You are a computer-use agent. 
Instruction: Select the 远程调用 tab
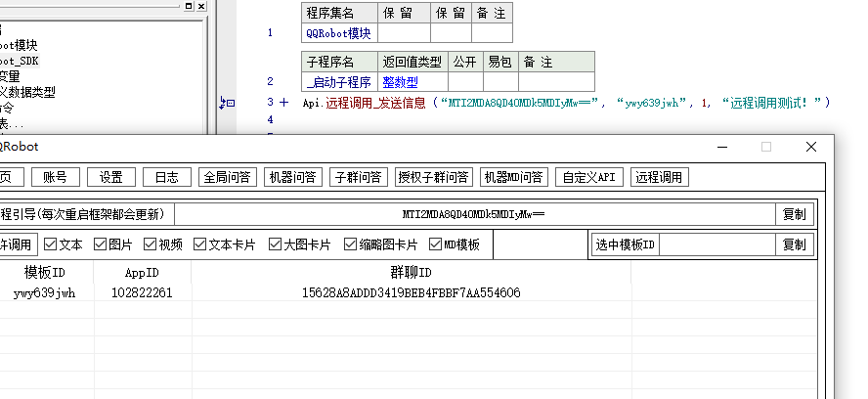659,177
